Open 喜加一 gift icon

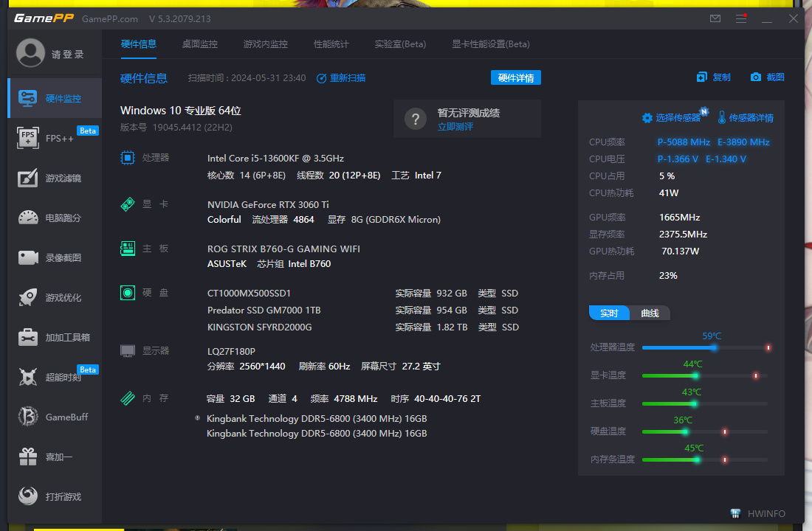[28, 457]
